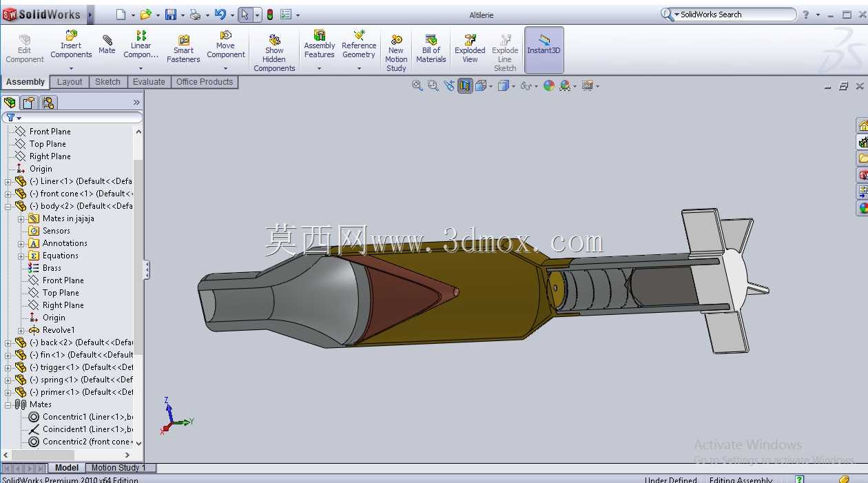
Task: Click the Print icon
Action: tap(195, 14)
